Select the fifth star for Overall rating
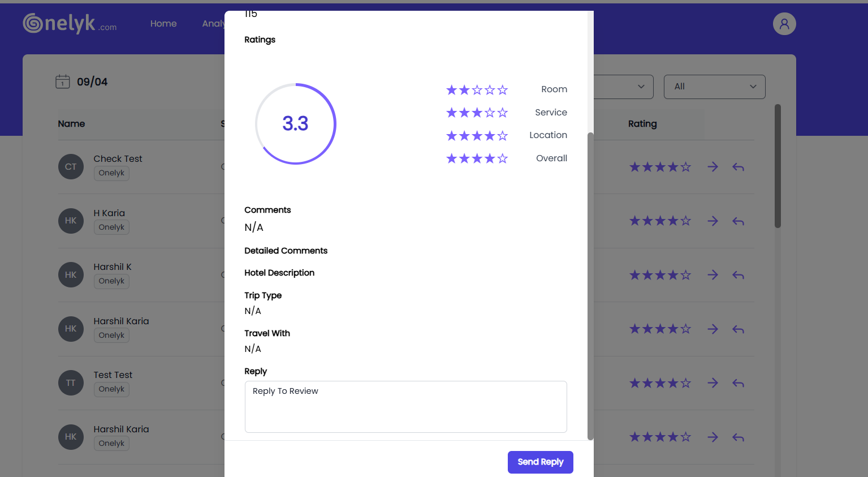Screen dimensions: 868x477 pyautogui.click(x=502, y=158)
